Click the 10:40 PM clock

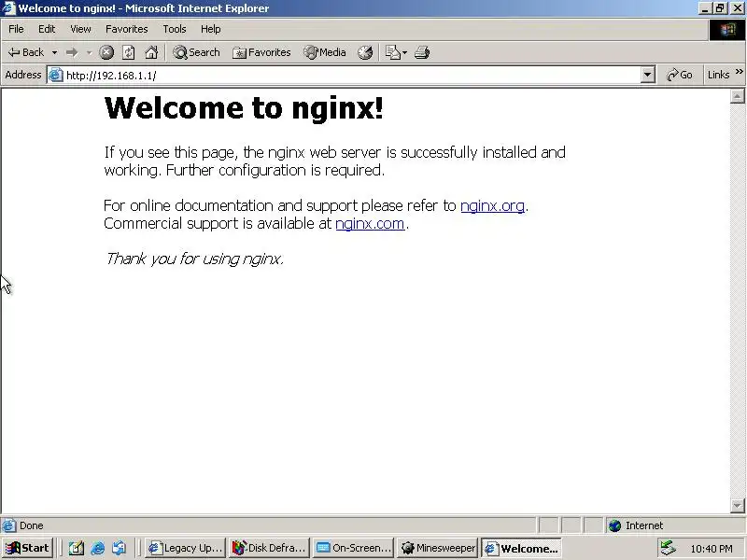point(712,549)
